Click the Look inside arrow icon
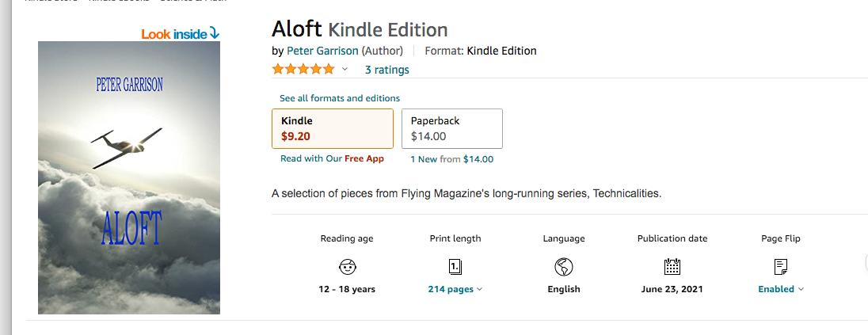868x335 pixels. click(215, 33)
